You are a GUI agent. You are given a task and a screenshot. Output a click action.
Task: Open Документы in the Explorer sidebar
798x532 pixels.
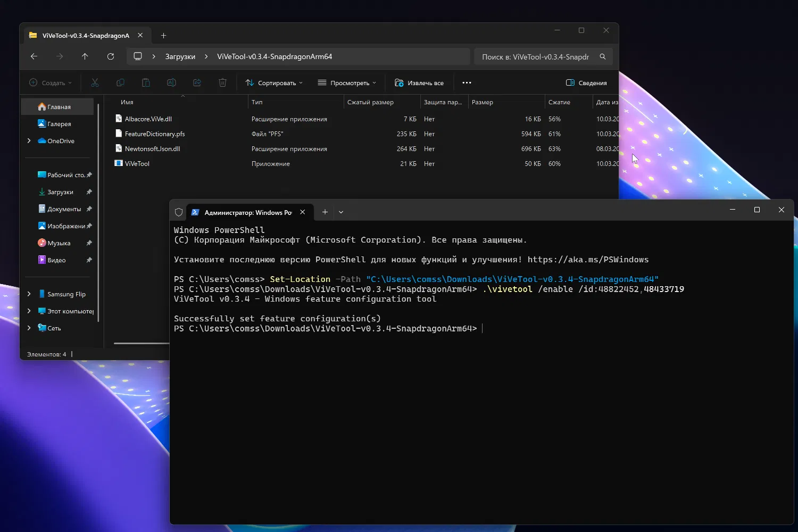point(59,209)
